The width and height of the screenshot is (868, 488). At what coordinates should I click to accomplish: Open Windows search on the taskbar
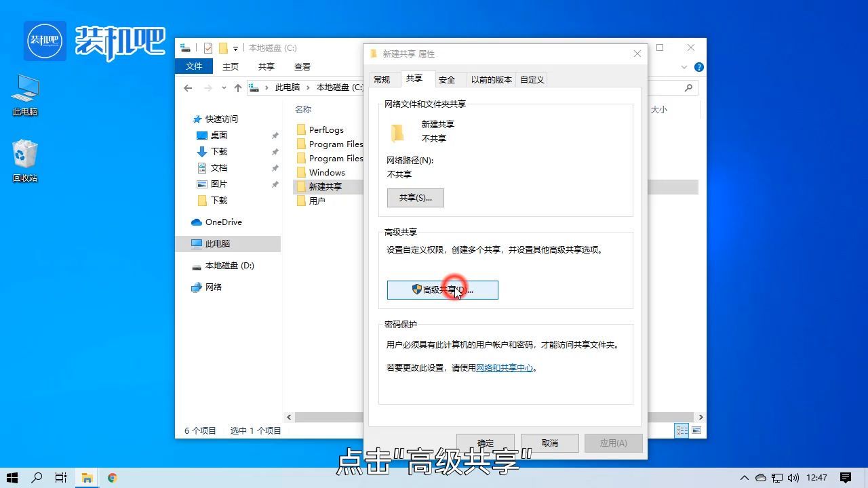click(x=37, y=478)
